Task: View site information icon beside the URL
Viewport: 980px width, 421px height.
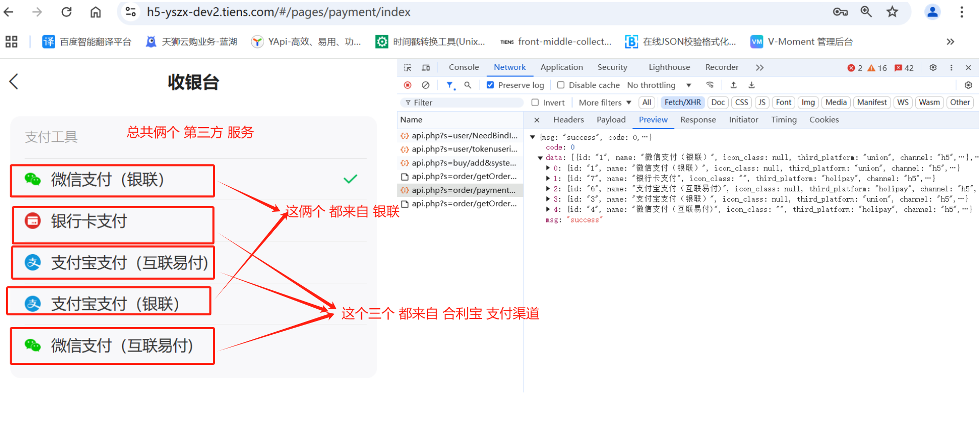Action: coord(131,12)
